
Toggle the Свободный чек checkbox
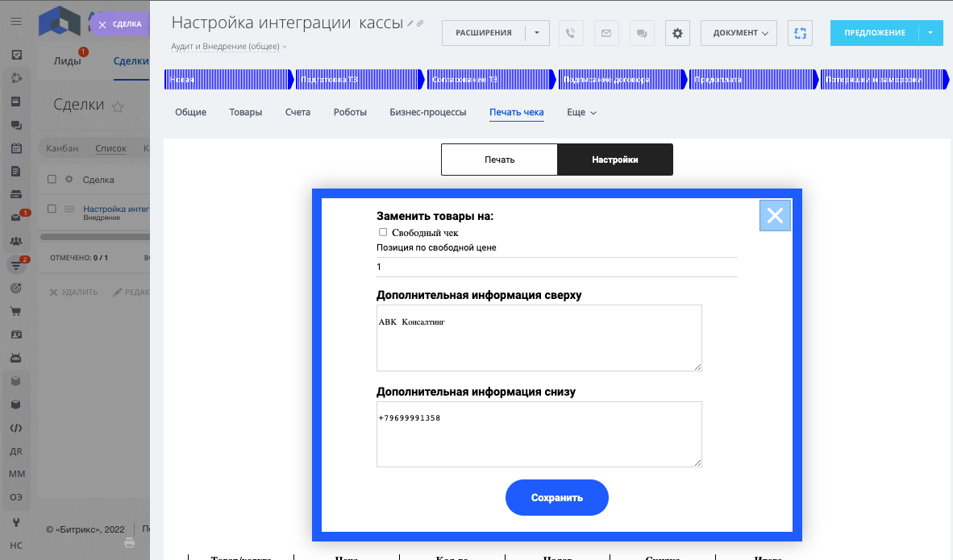pos(383,232)
